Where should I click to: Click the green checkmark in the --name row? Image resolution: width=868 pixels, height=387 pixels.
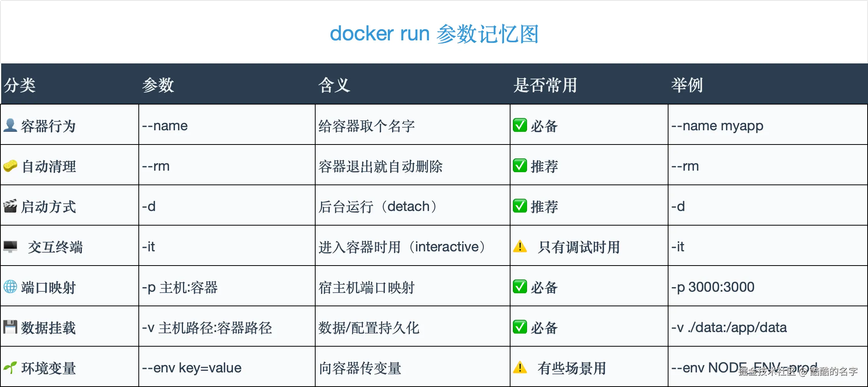point(520,125)
